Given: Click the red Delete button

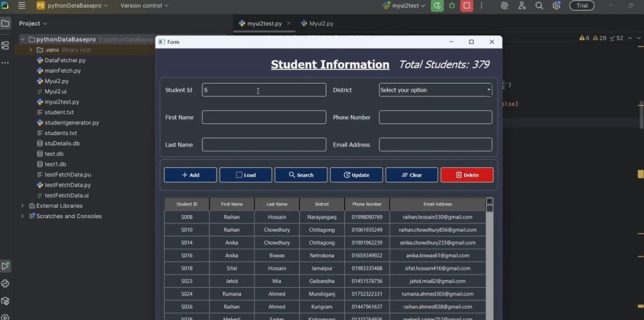Looking at the screenshot, I should click(467, 175).
